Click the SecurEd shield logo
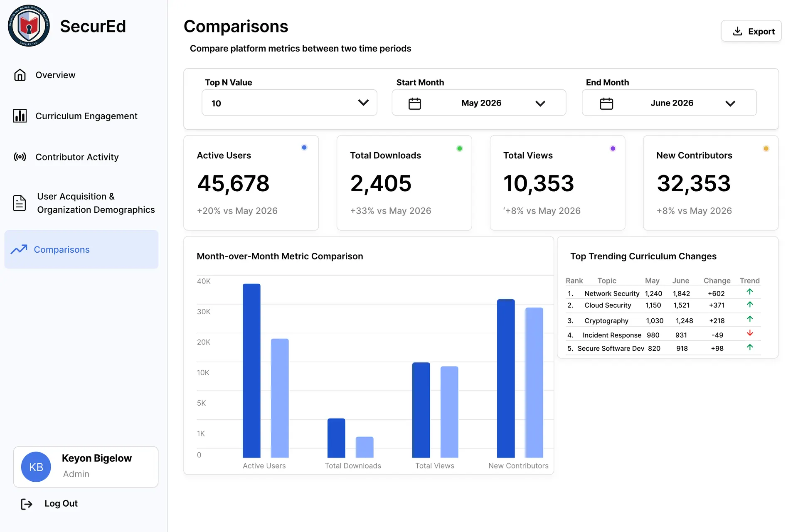The width and height of the screenshot is (798, 532). click(29, 26)
